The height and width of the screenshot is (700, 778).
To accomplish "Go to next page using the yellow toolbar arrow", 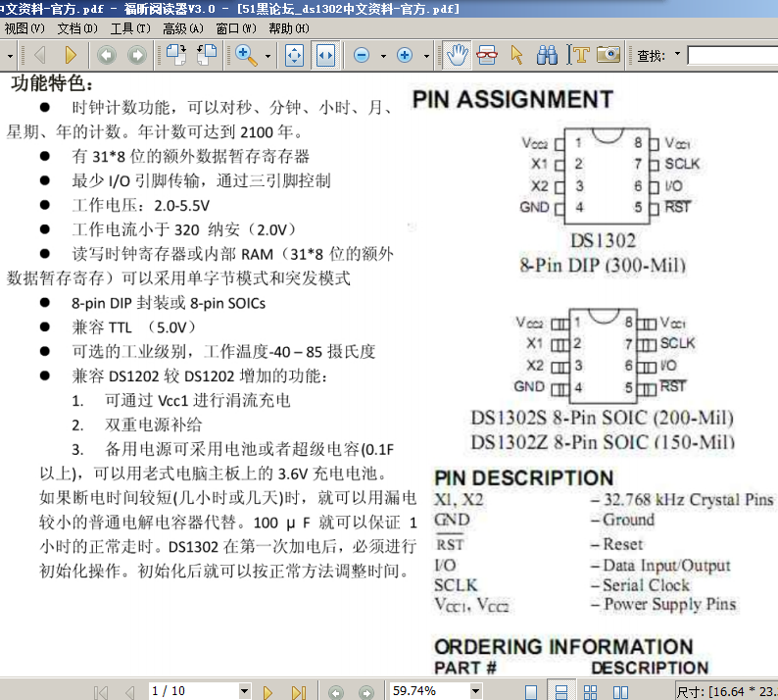I will 71,55.
